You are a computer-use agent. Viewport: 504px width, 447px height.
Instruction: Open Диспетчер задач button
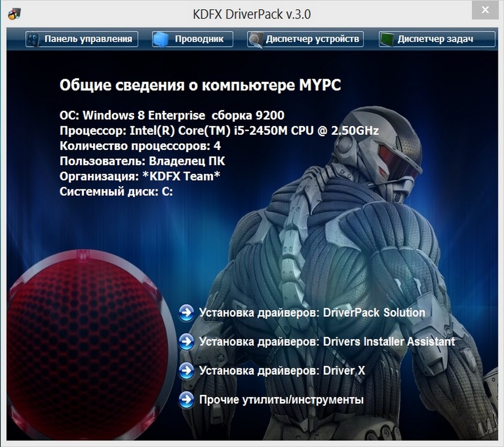point(437,39)
